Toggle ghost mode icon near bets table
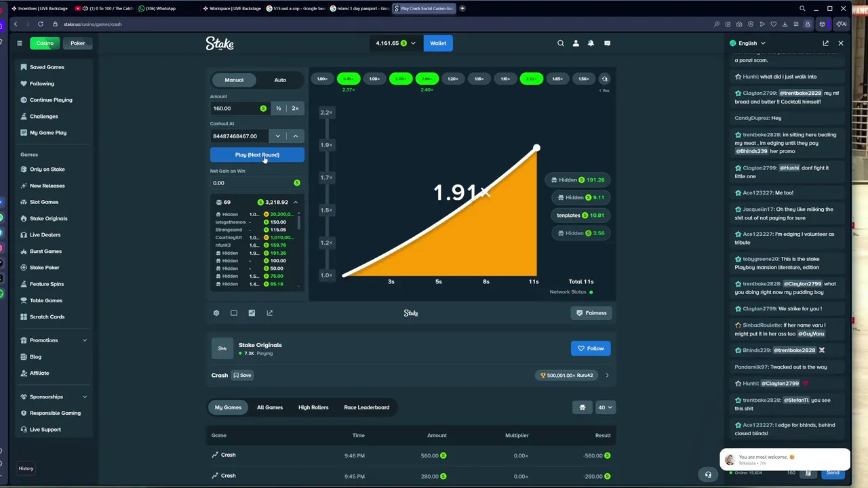The image size is (868, 488). click(582, 407)
